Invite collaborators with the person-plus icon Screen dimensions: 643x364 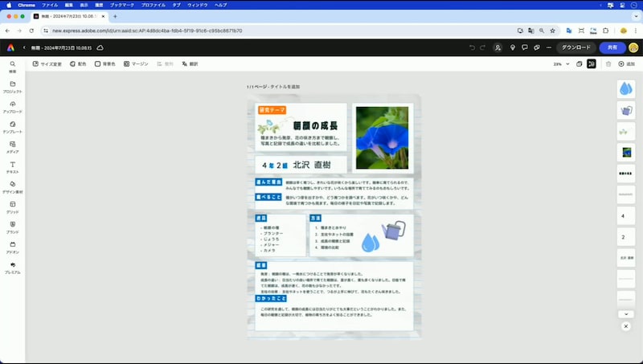tap(498, 47)
